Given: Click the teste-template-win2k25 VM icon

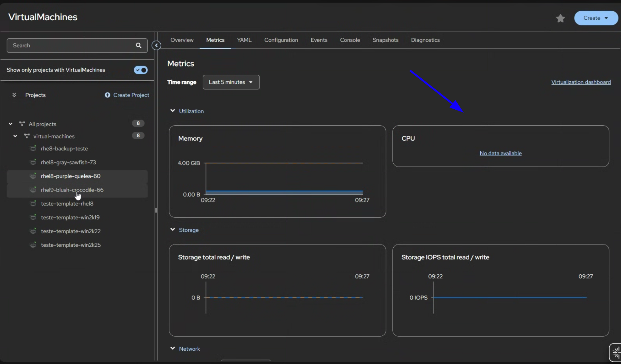Looking at the screenshot, I should pos(33,245).
